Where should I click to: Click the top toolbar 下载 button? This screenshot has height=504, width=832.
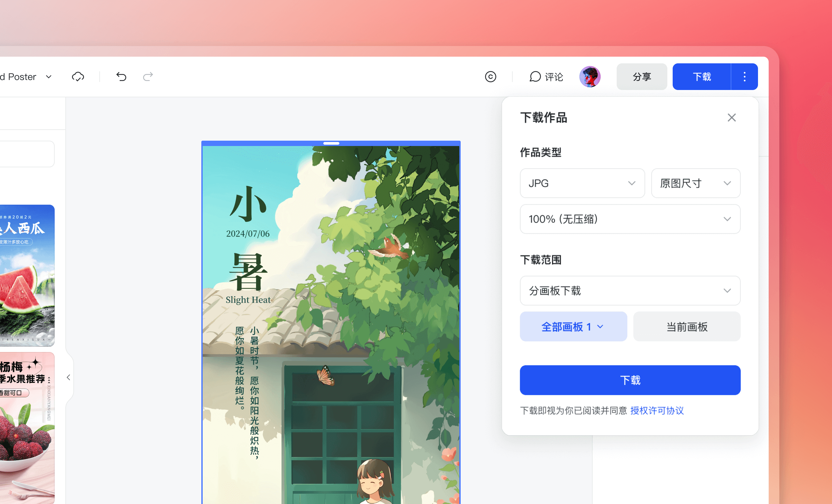click(702, 77)
